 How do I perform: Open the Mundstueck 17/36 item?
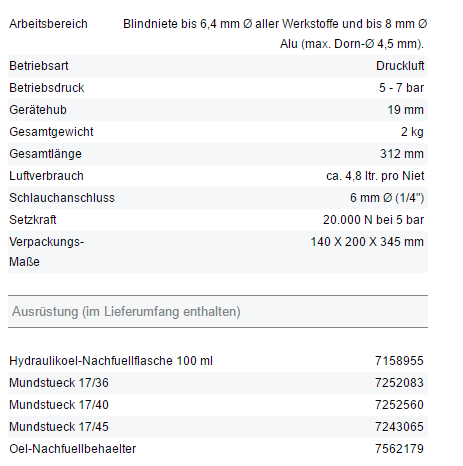coord(59,383)
